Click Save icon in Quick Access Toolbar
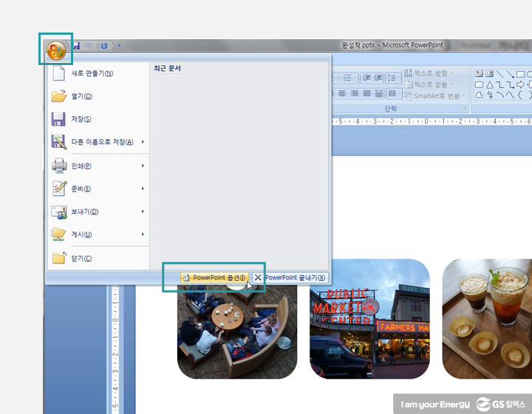The height and width of the screenshot is (414, 532). click(76, 46)
